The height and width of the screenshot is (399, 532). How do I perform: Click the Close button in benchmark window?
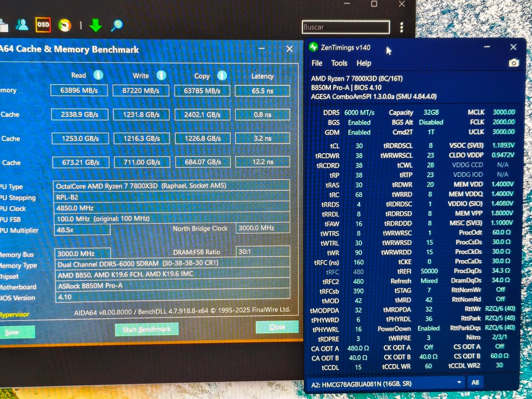tap(277, 327)
